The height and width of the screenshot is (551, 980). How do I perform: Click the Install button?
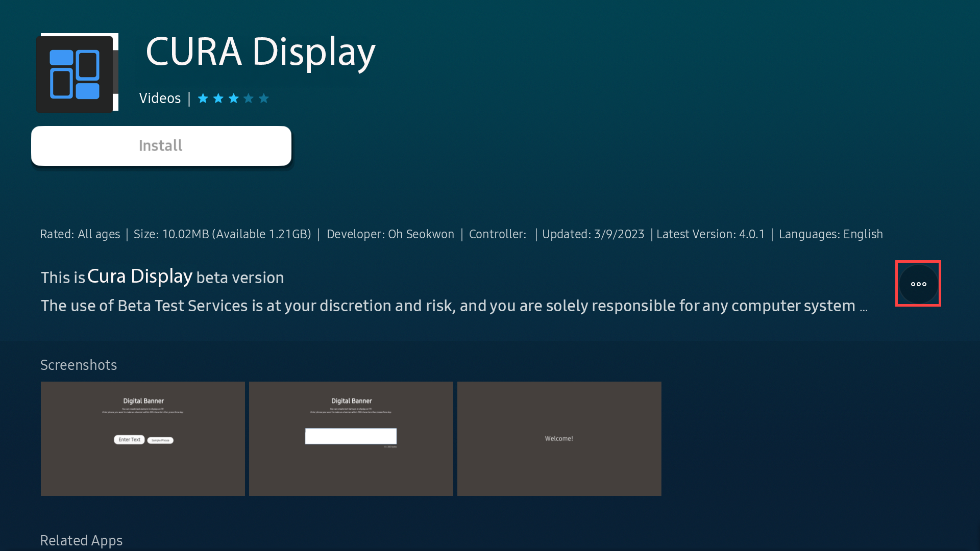coord(161,146)
